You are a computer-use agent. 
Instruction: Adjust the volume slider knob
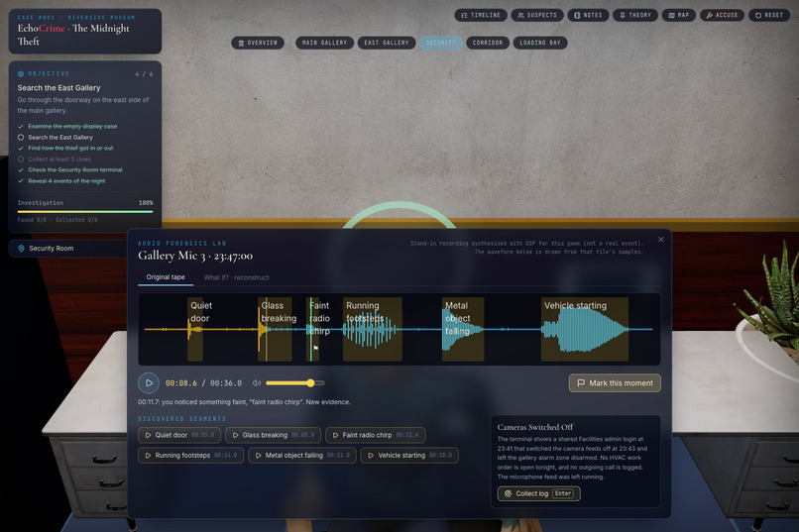(310, 382)
